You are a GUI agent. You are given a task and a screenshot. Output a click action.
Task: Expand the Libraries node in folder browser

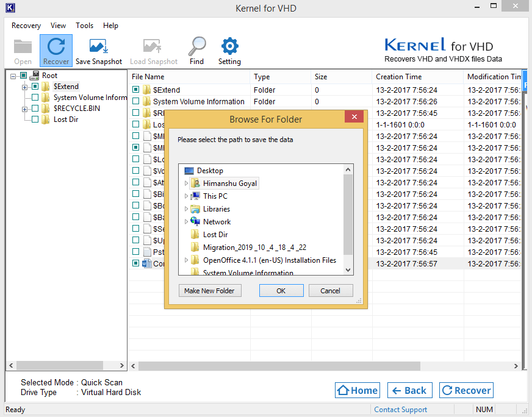(187, 209)
